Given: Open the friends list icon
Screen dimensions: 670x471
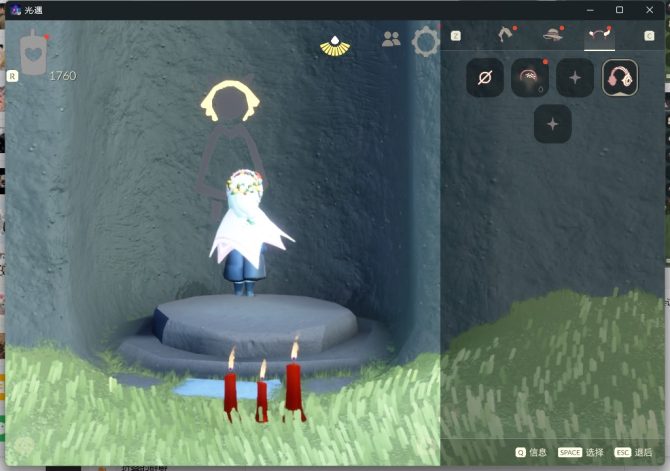Looking at the screenshot, I should pos(391,39).
